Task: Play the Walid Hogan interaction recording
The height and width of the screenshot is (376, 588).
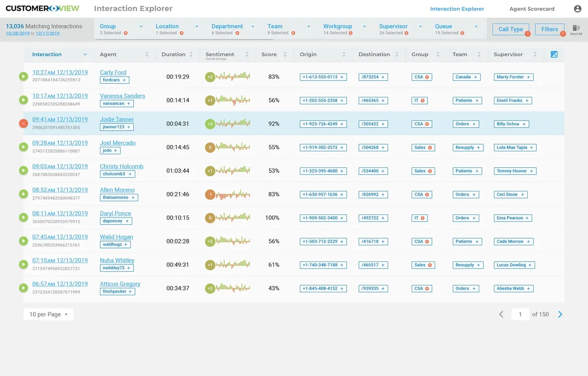Action: pos(23,241)
